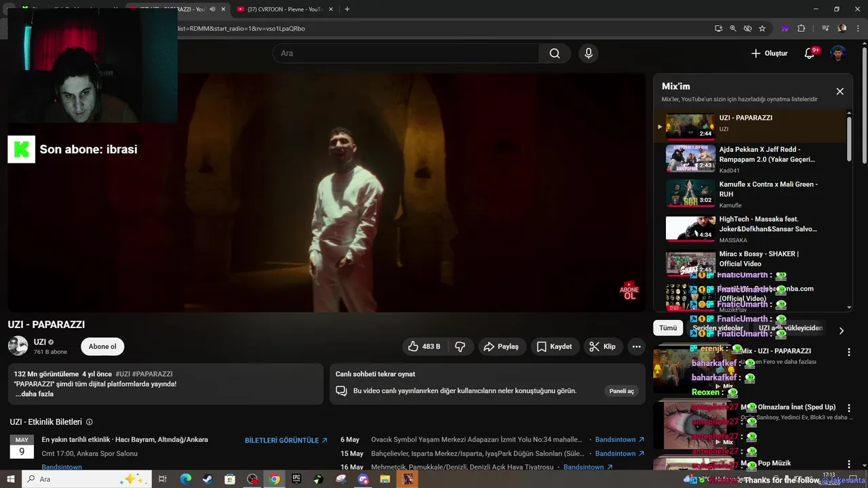The width and height of the screenshot is (868, 488).
Task: Select the UZI adlı yükleyiciden filter chip
Action: click(790, 328)
